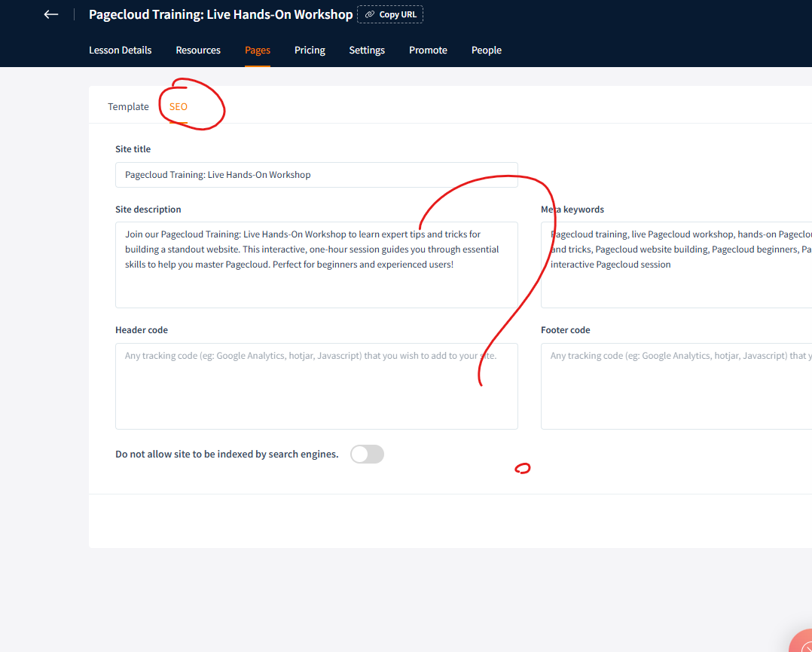
Task: Select the SEO sub-tab
Action: tap(178, 106)
